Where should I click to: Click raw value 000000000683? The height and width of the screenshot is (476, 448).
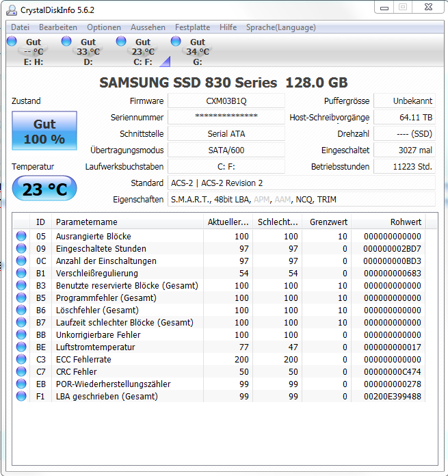pyautogui.click(x=392, y=273)
